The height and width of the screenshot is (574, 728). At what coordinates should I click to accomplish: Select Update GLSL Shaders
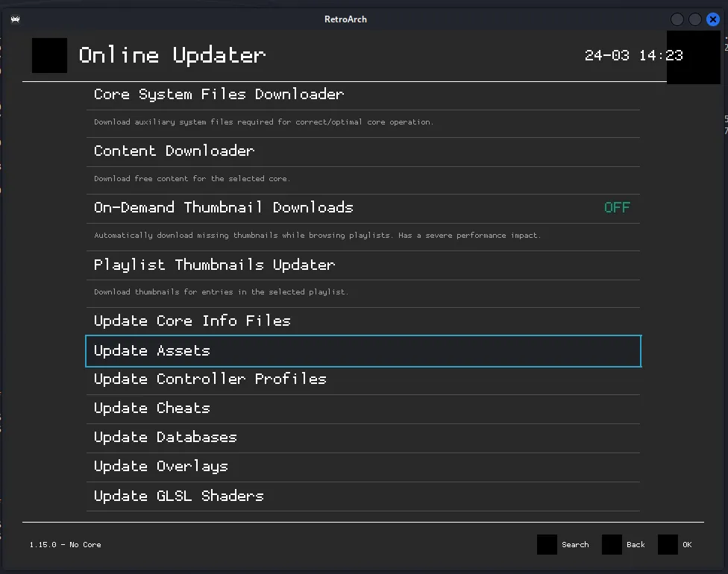(x=178, y=496)
